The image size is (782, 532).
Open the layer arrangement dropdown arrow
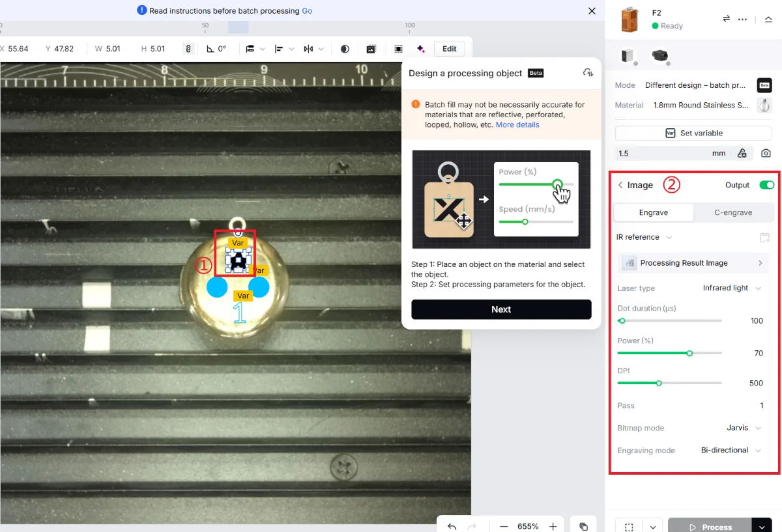tap(263, 49)
